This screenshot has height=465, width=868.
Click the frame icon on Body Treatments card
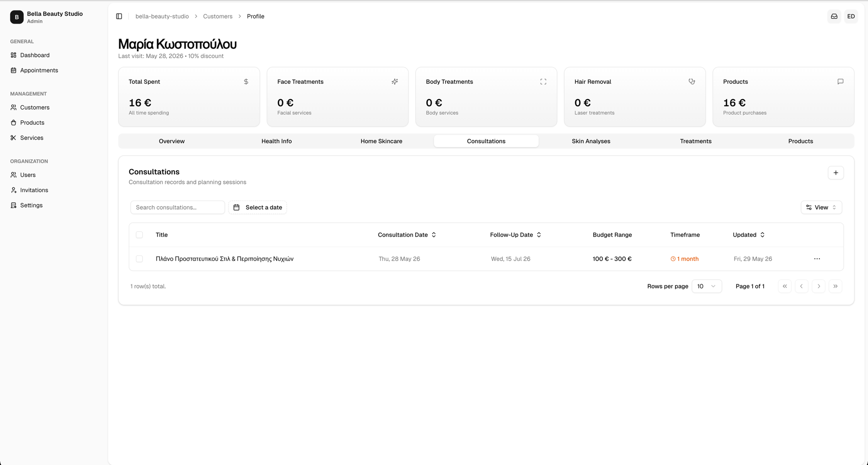click(x=543, y=82)
